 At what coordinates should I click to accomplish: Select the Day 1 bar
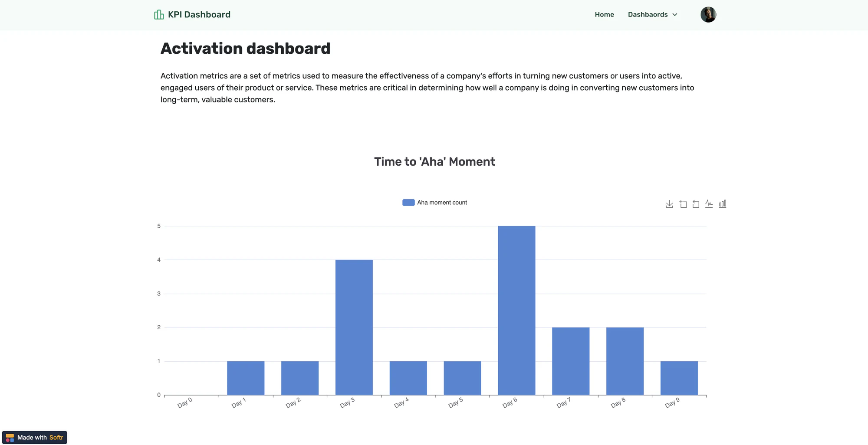point(246,378)
